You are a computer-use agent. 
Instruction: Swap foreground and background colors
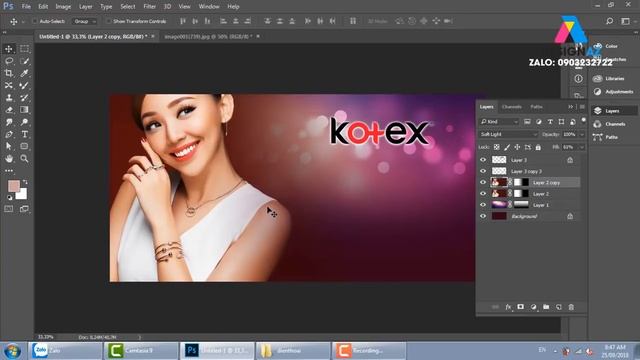pyautogui.click(x=25, y=182)
